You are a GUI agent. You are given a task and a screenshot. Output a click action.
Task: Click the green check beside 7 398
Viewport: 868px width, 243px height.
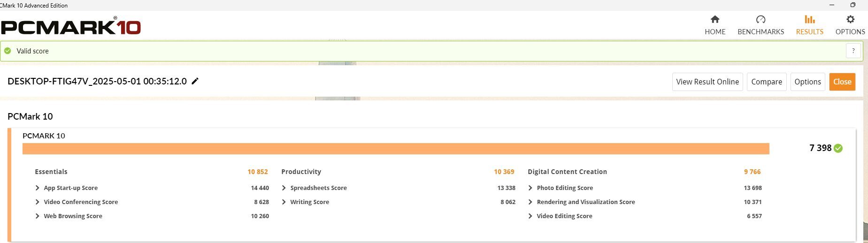point(838,148)
